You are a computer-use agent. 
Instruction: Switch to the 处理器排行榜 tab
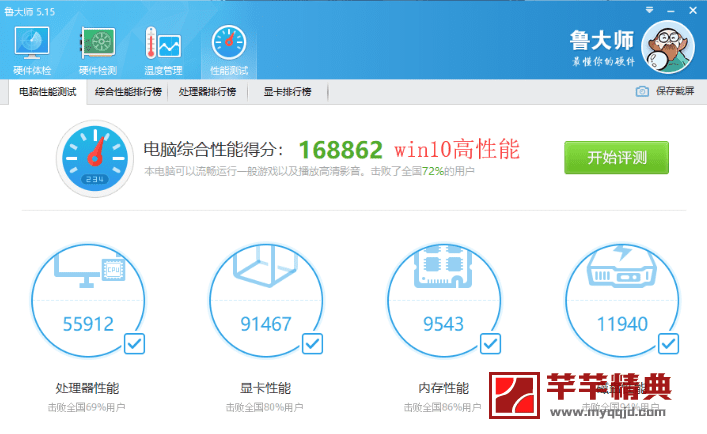point(207,92)
